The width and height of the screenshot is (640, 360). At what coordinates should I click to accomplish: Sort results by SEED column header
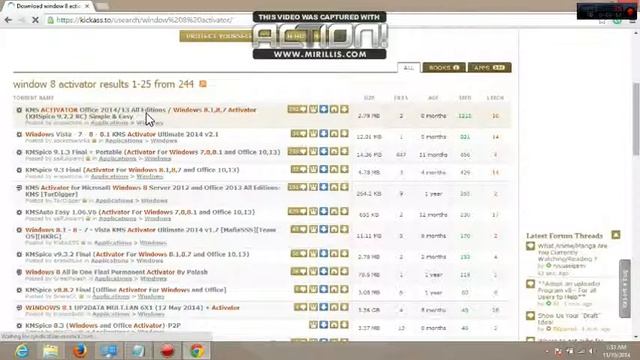pyautogui.click(x=465, y=98)
